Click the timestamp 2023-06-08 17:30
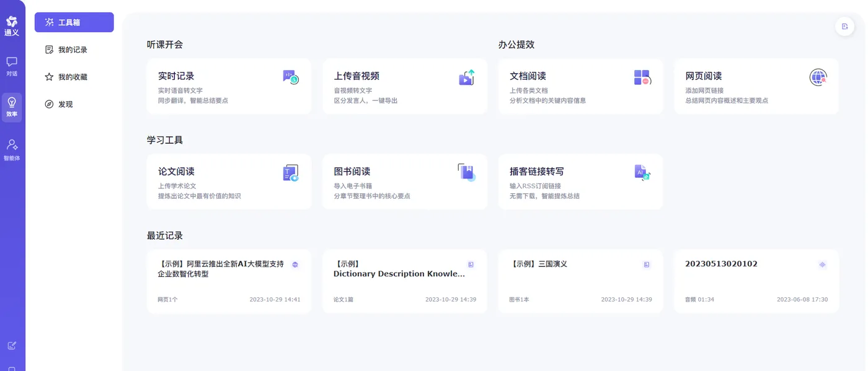This screenshot has height=371, width=868. pyautogui.click(x=802, y=299)
